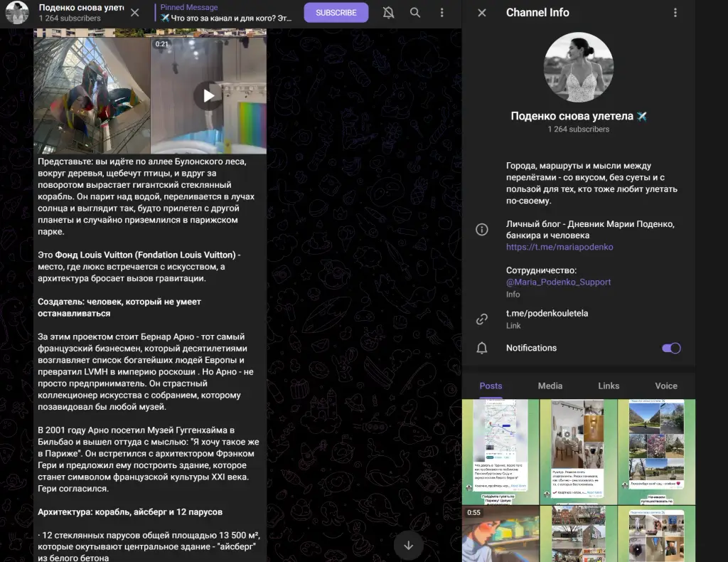Click paragraph starting 'В 2001 году Арно'
728x562 pixels.
149,460
